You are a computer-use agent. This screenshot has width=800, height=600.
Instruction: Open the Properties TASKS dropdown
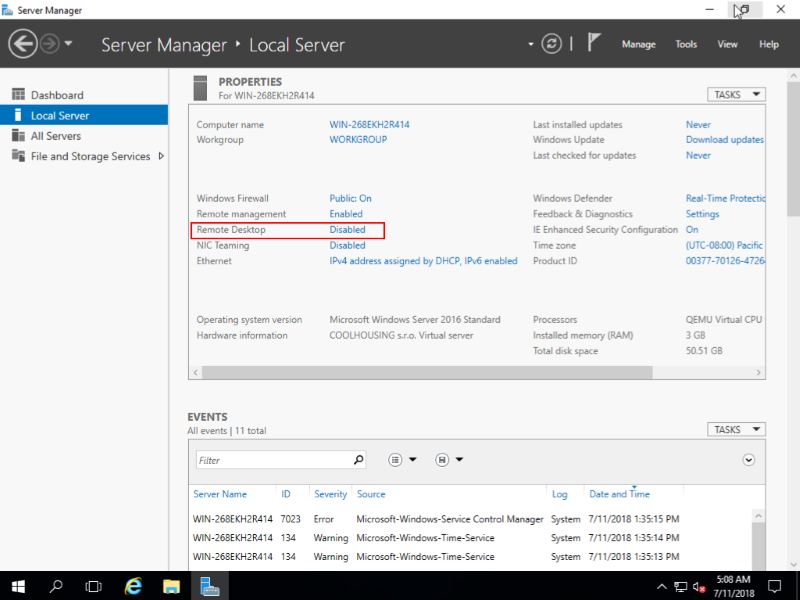[x=736, y=94]
